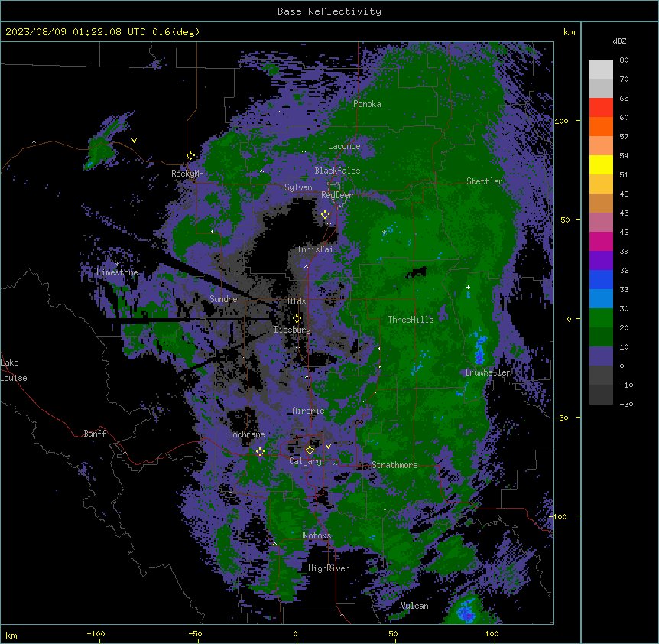Select the Limestone label
Image resolution: width=659 pixels, height=644 pixels.
point(117,272)
